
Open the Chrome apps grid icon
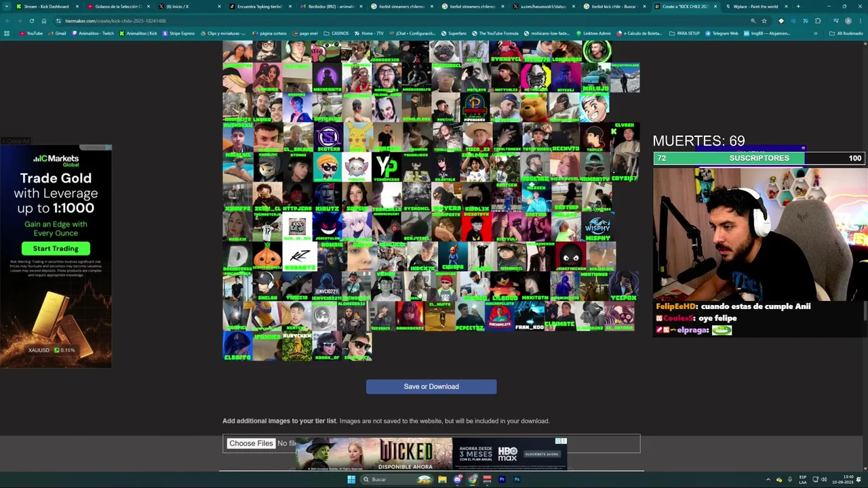[x=7, y=33]
